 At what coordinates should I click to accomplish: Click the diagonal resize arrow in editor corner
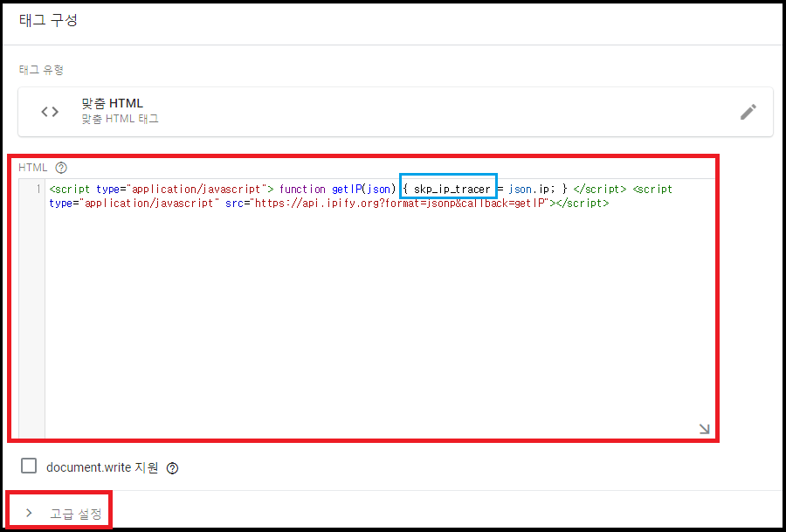[x=703, y=427]
